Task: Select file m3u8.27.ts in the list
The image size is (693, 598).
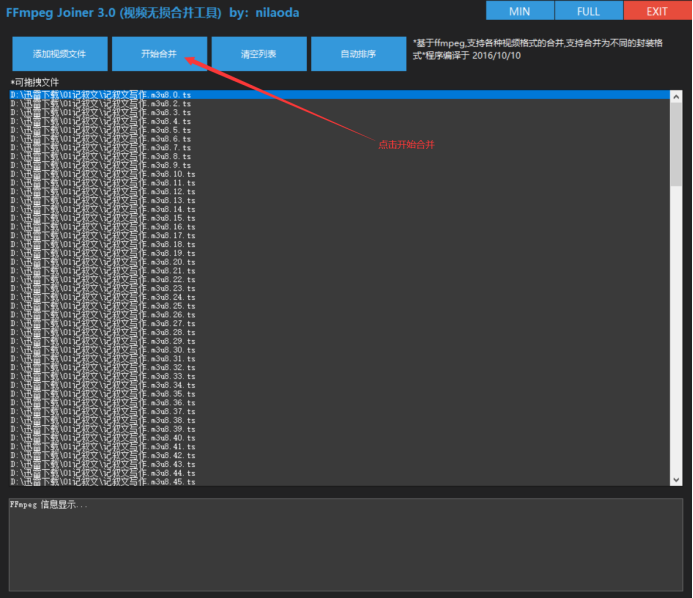Action: pyautogui.click(x=339, y=324)
